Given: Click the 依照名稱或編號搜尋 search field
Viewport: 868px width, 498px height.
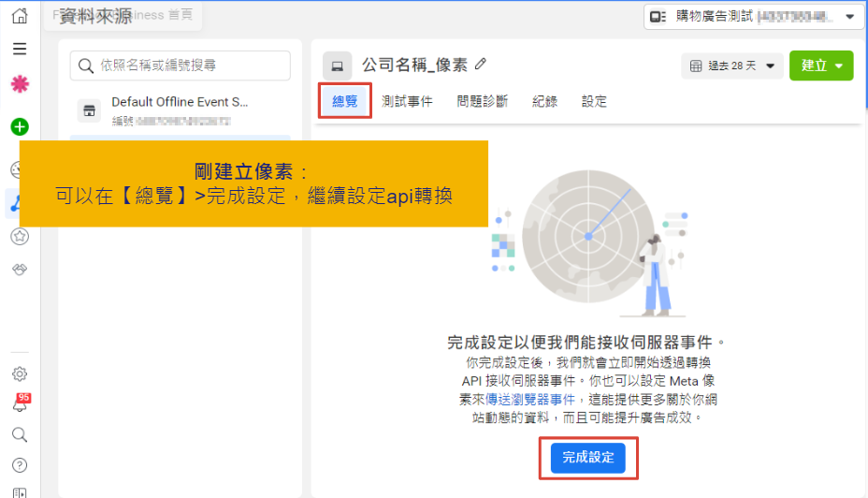Looking at the screenshot, I should tap(181, 66).
